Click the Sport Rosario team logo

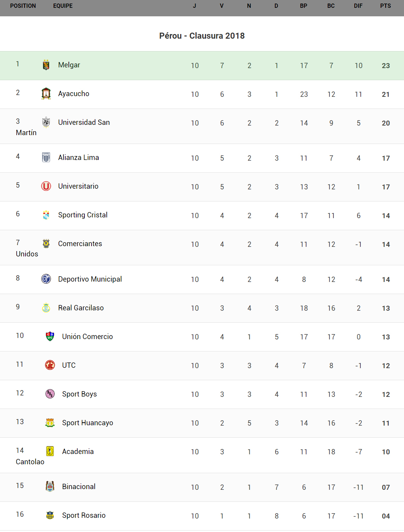click(x=50, y=515)
